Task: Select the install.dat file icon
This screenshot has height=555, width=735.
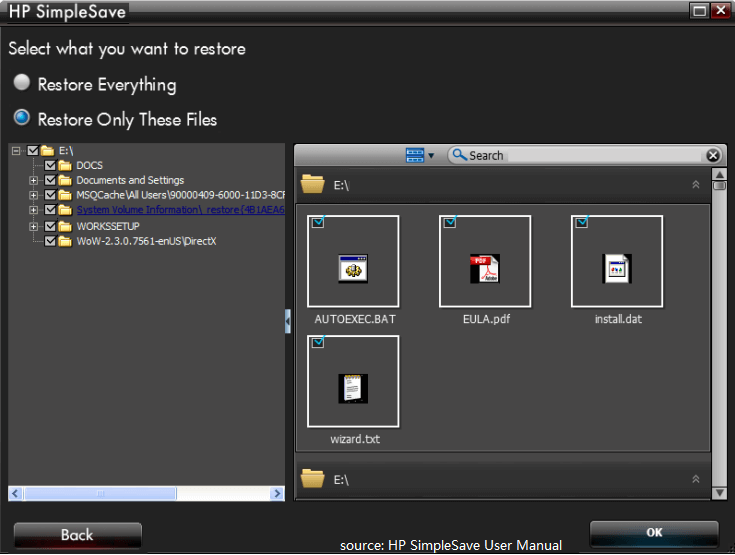Action: pyautogui.click(x=617, y=269)
